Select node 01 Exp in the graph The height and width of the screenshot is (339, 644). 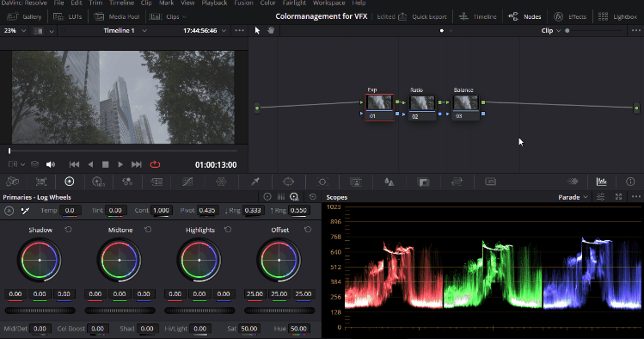pyautogui.click(x=379, y=108)
